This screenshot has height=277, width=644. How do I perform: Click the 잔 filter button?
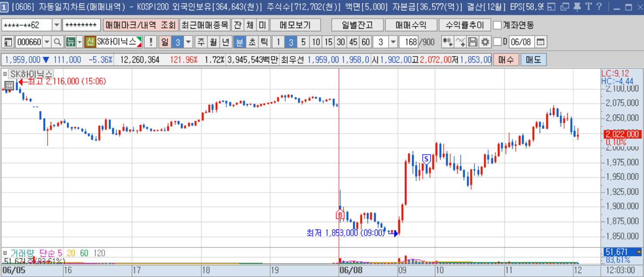(237, 25)
